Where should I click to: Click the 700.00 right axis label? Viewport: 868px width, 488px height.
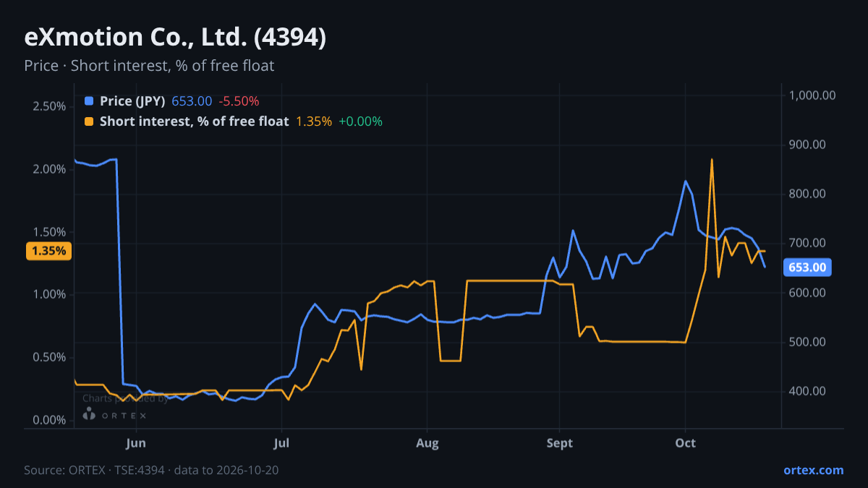[808, 243]
